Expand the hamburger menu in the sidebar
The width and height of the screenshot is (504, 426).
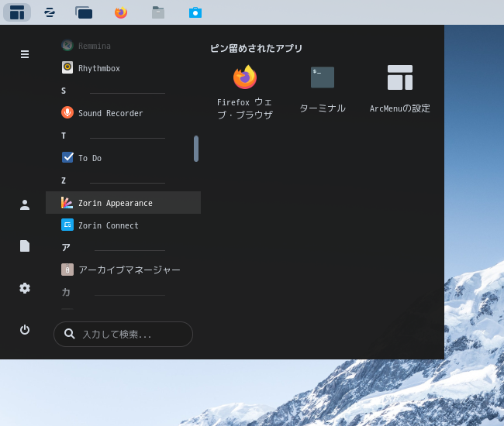click(x=25, y=54)
